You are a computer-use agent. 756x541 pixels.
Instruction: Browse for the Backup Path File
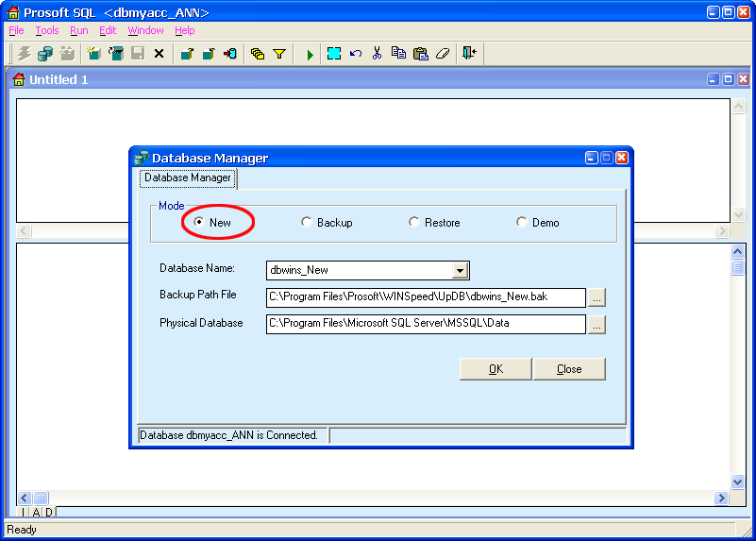pos(596,297)
